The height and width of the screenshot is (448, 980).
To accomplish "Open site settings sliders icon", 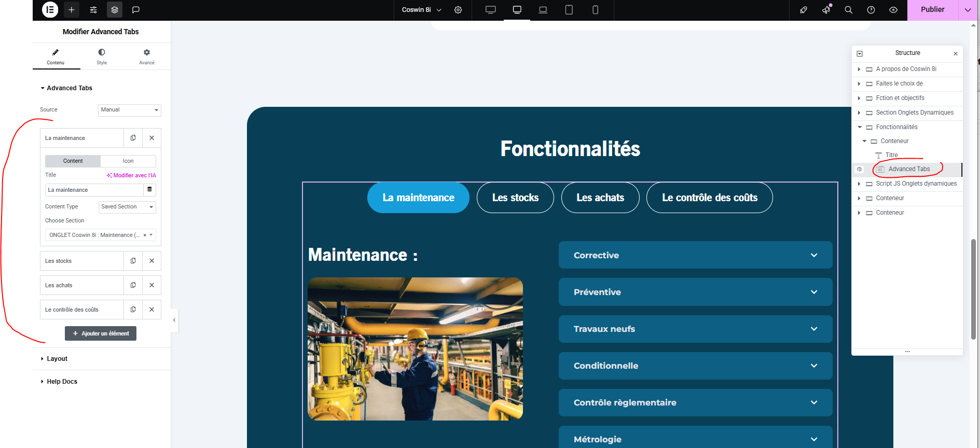I will pos(93,10).
